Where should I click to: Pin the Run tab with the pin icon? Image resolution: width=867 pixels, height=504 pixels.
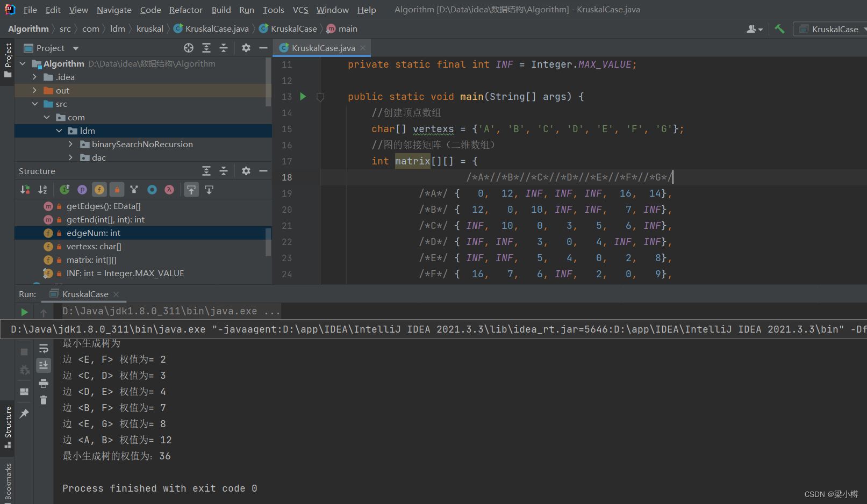[x=24, y=414]
